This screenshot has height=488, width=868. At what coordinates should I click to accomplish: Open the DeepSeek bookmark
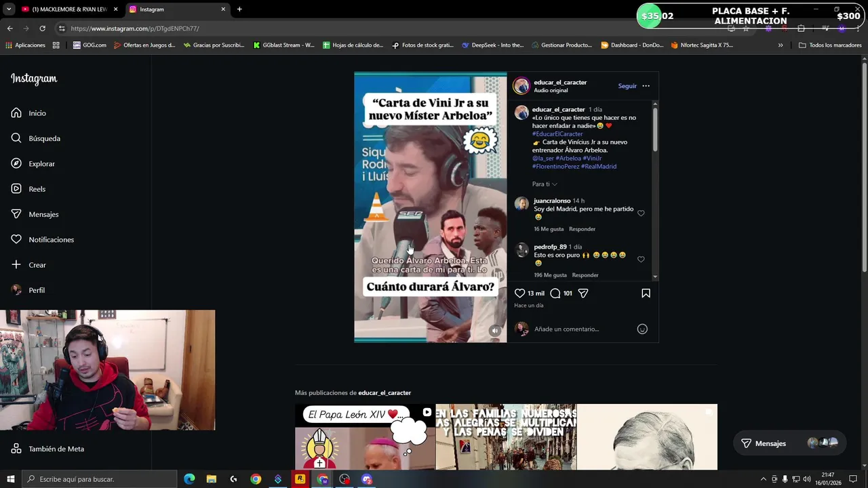tap(492, 45)
